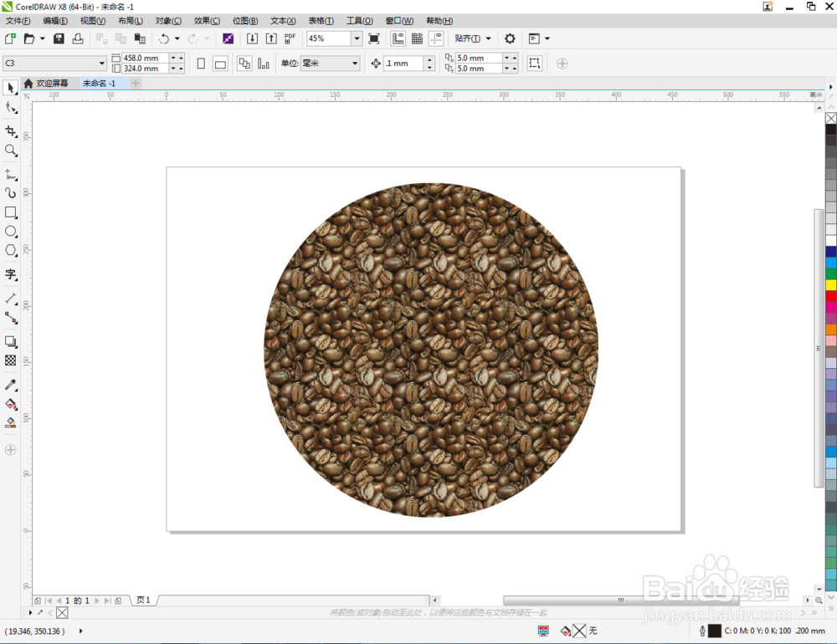
Task: Select the Polygon tool
Action: coord(11,250)
